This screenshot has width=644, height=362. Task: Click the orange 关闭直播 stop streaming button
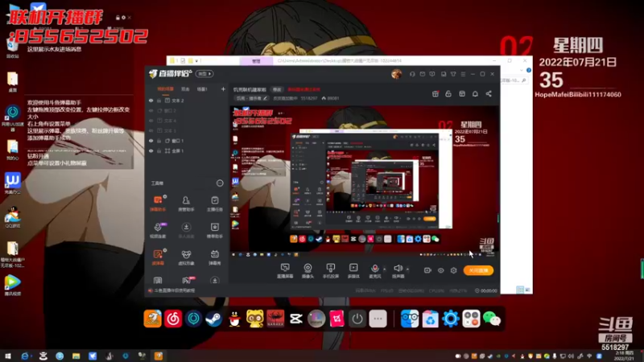coord(478,270)
